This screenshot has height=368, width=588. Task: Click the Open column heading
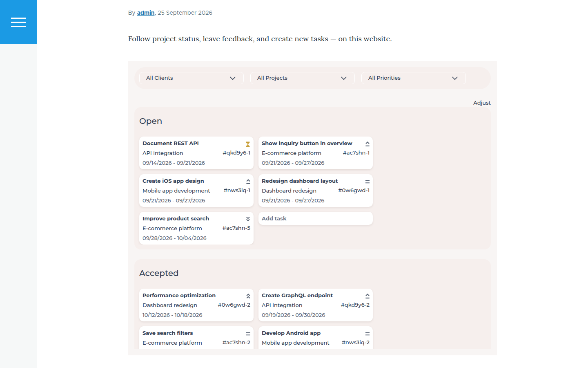(151, 121)
